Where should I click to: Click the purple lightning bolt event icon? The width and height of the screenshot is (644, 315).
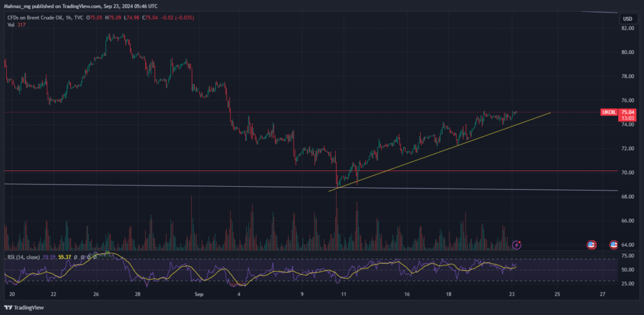pyautogui.click(x=517, y=245)
